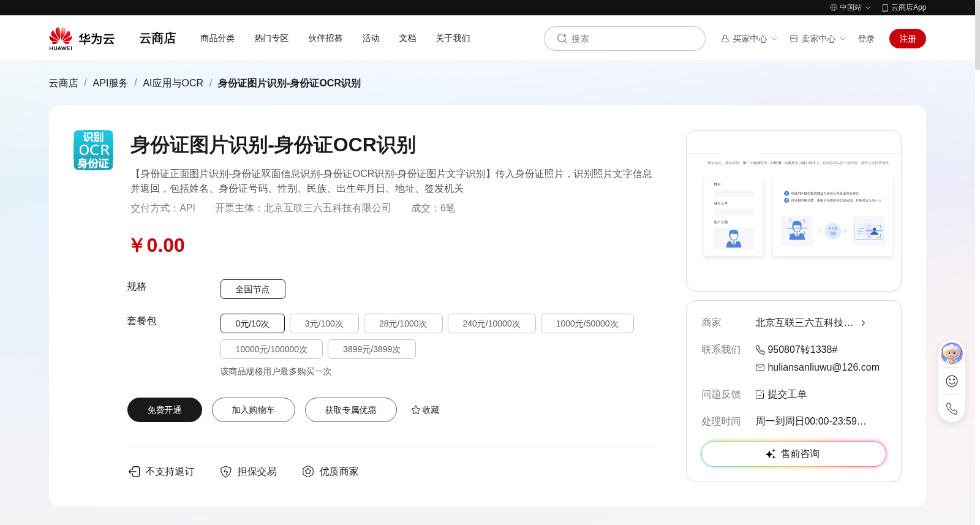Click the 周一到周日00:00-23:59 processing time text
980x525 pixels.
810,421
